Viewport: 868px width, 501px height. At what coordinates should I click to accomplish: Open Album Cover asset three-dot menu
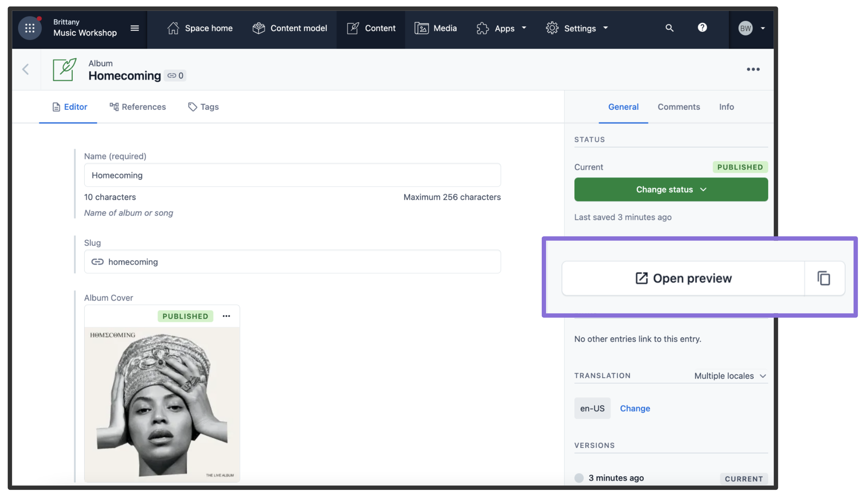tap(226, 316)
